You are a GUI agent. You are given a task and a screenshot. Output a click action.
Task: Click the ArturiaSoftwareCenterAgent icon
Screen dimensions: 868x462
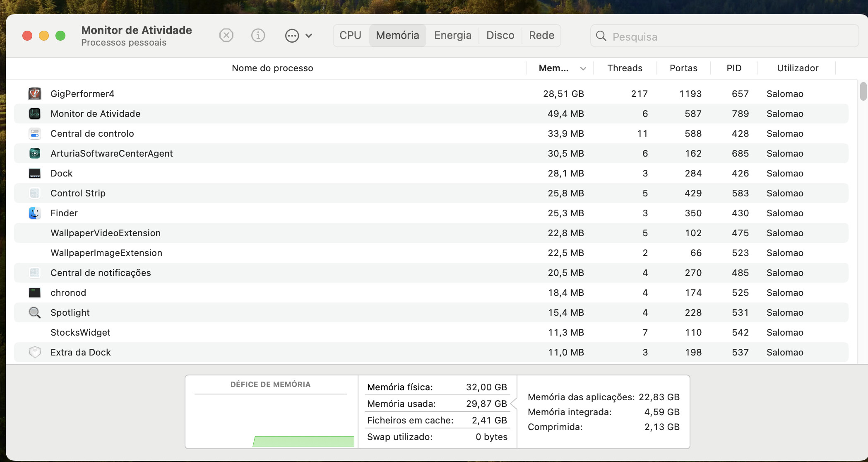[x=35, y=153]
